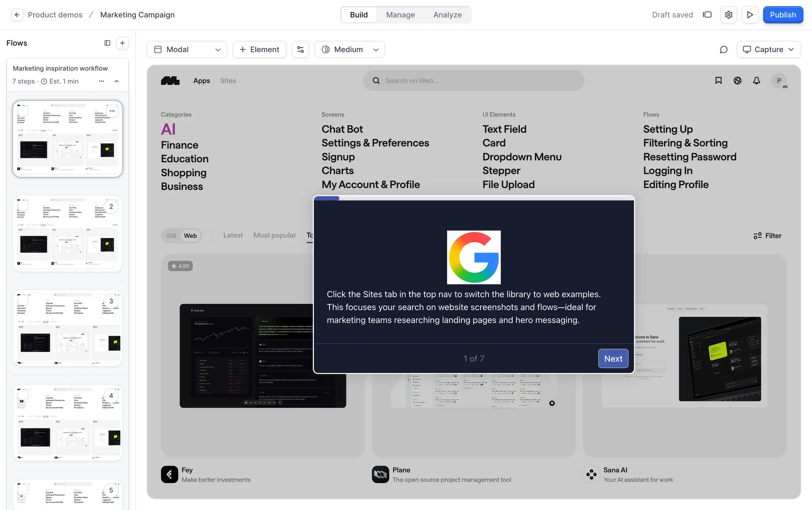Collapse the Marketing inspiration workflow chevron

pyautogui.click(x=117, y=81)
